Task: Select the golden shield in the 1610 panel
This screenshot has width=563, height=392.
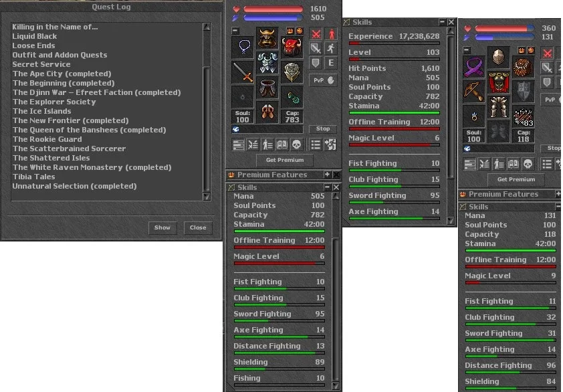Action: pos(292,72)
